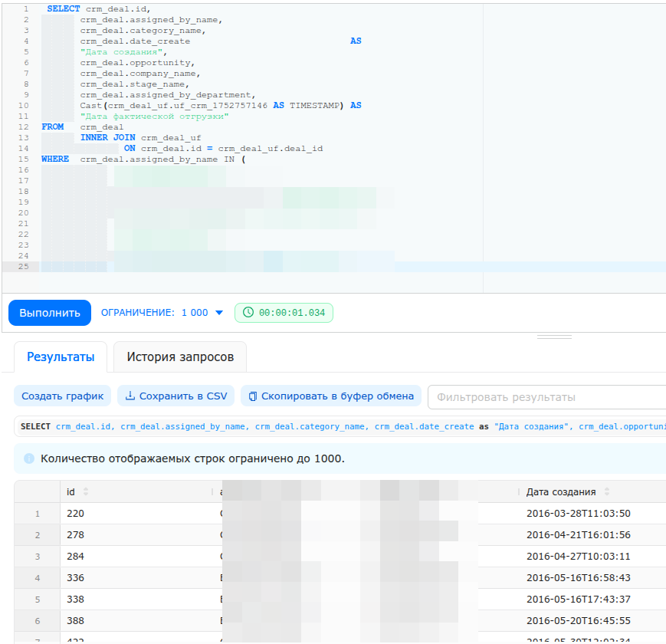The height and width of the screenshot is (644, 666).
Task: Click download icon on Сохранить в CSV
Action: click(130, 396)
